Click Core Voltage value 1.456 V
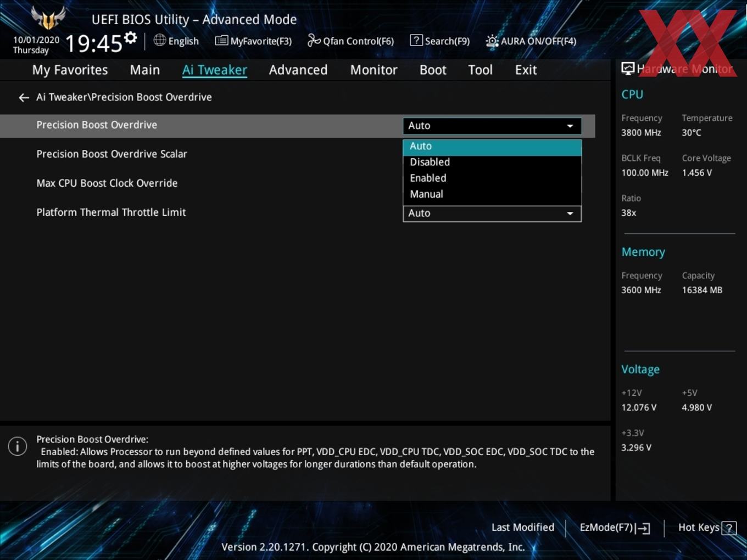Image resolution: width=747 pixels, height=560 pixels. point(697,173)
